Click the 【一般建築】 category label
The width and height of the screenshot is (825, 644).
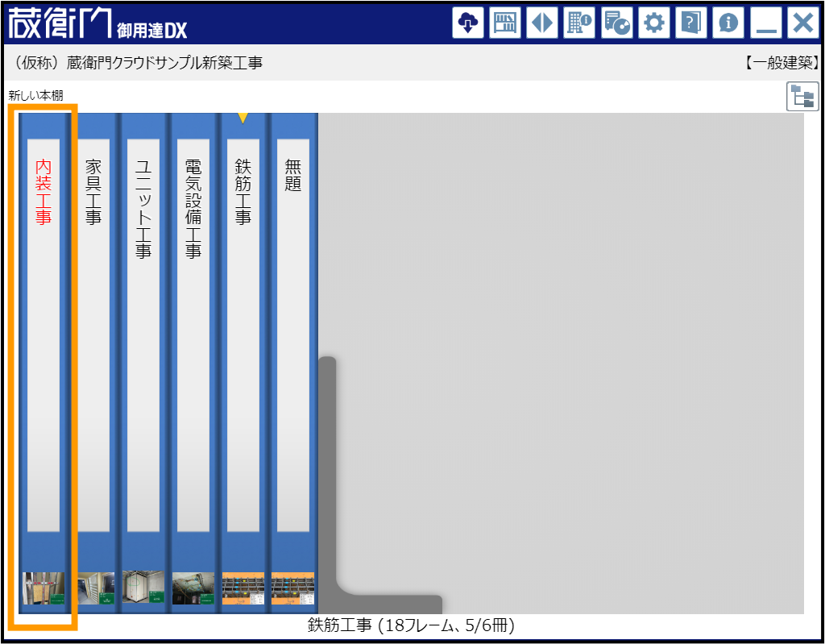(x=781, y=63)
